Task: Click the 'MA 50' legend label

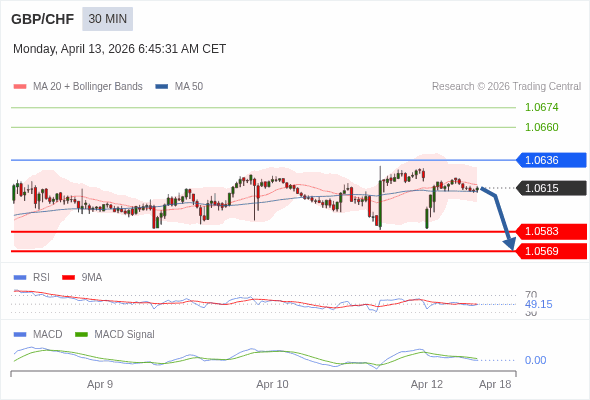Action: [189, 87]
